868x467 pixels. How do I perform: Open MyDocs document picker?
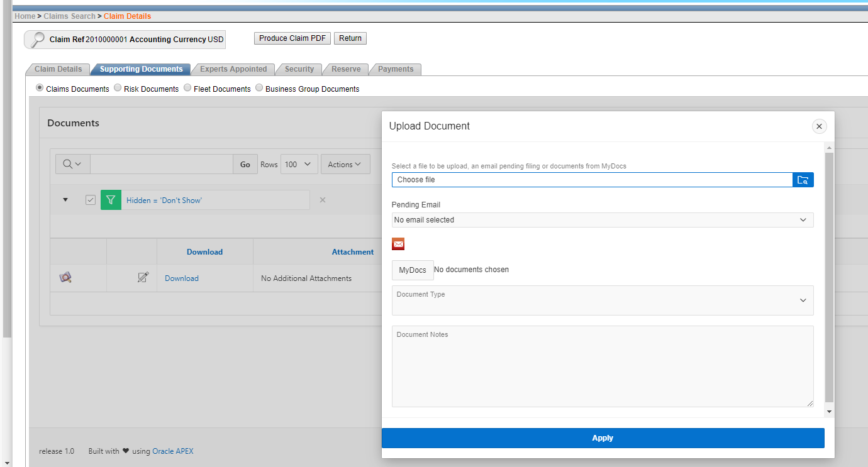coord(413,270)
